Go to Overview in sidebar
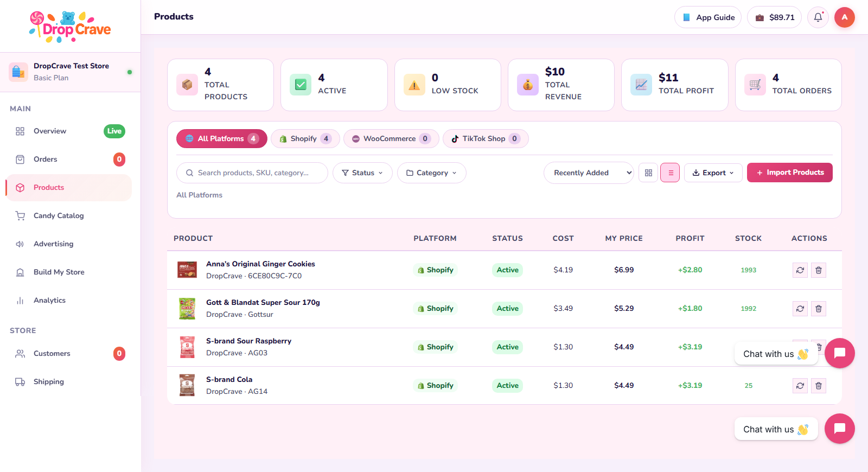Screen dimensions: 868x472 (69, 131)
